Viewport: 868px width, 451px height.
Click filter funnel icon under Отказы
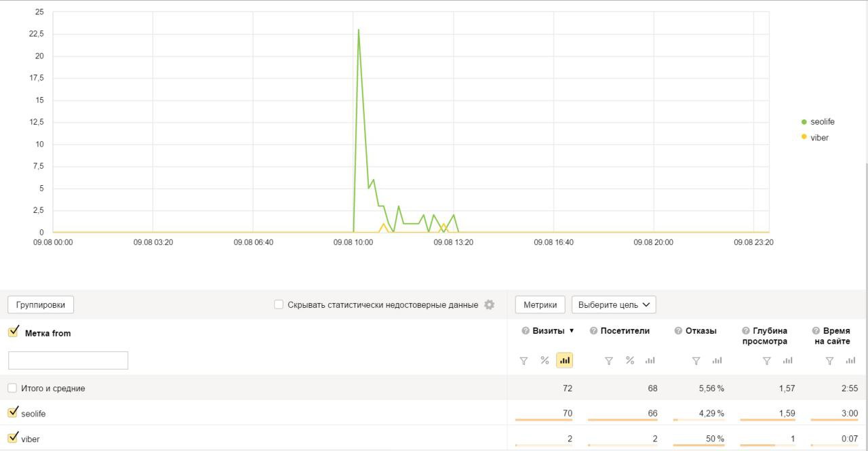[696, 361]
